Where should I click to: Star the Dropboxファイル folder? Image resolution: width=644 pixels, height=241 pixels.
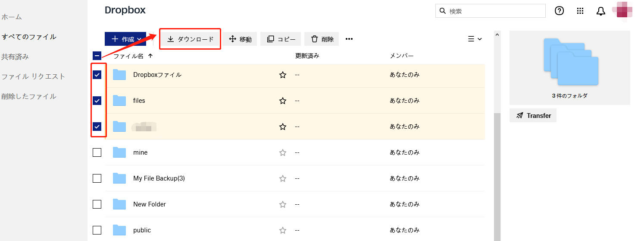click(x=283, y=75)
